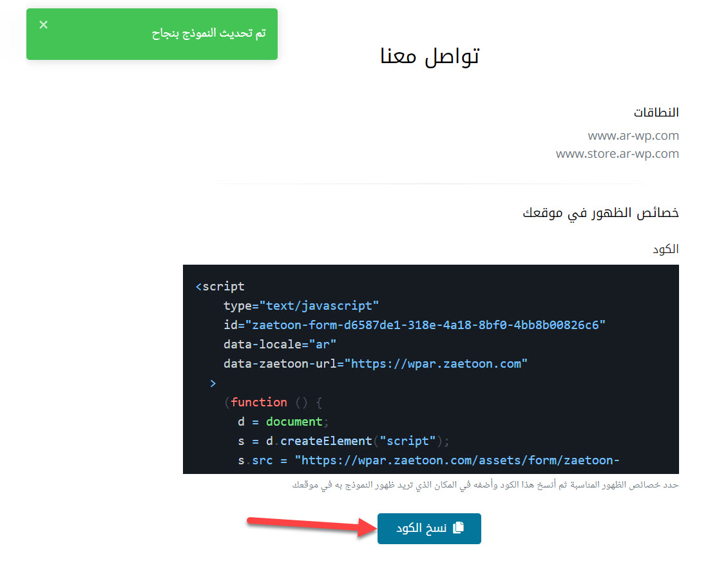Click the copy icon in نسخ الكود button
This screenshot has width=728, height=568.
point(458,528)
